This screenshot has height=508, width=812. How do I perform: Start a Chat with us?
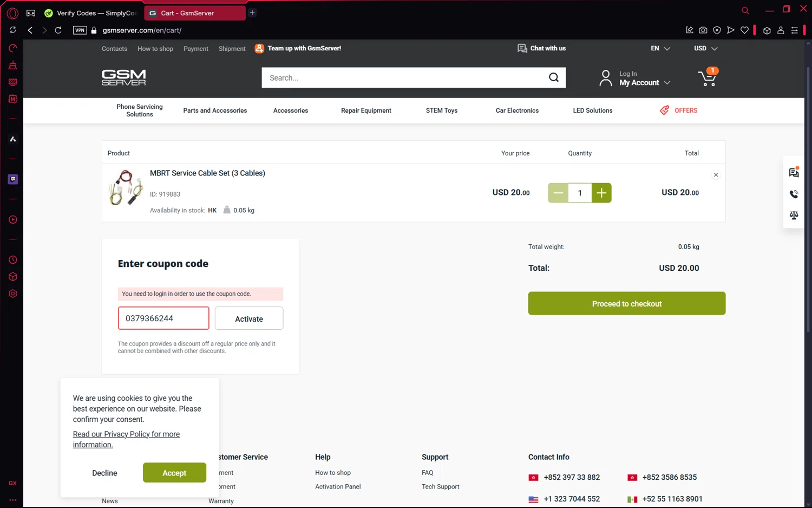(x=541, y=48)
